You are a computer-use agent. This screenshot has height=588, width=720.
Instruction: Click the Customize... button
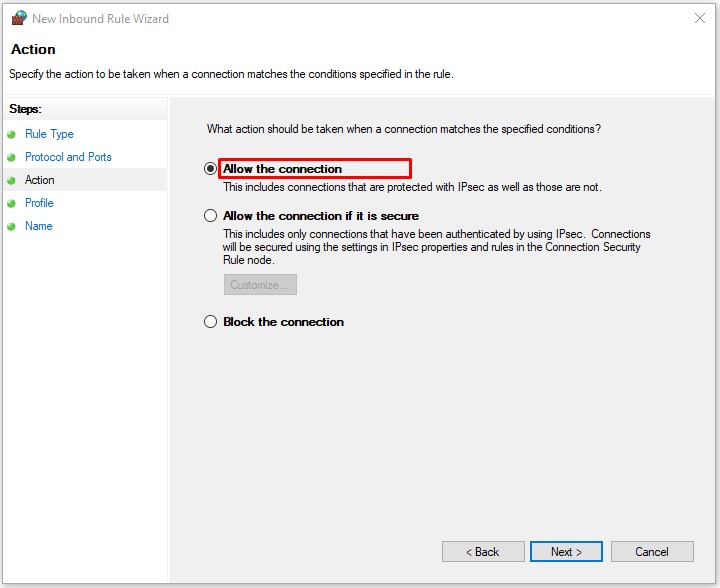pyautogui.click(x=260, y=285)
